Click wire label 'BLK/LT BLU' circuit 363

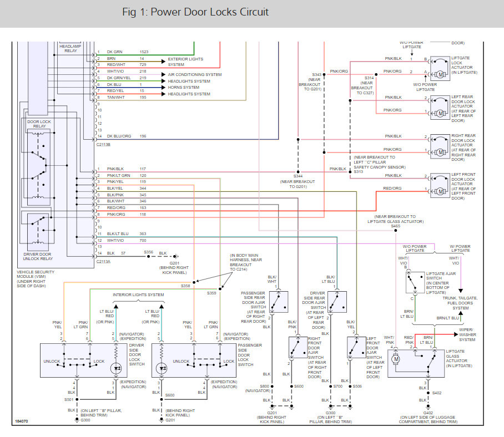point(118,234)
